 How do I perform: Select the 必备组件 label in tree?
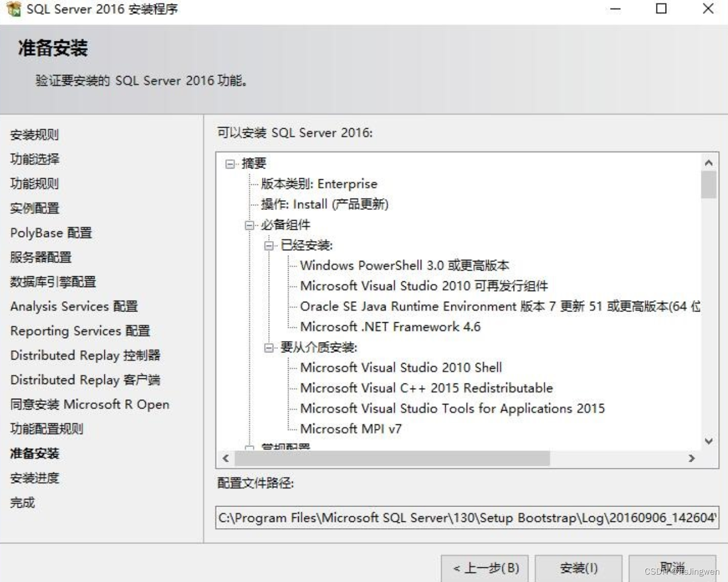point(285,225)
